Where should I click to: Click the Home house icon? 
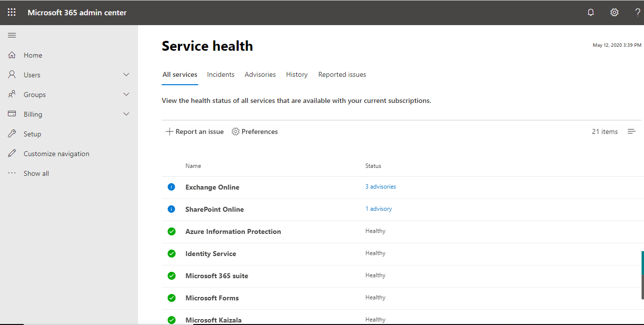coord(12,55)
